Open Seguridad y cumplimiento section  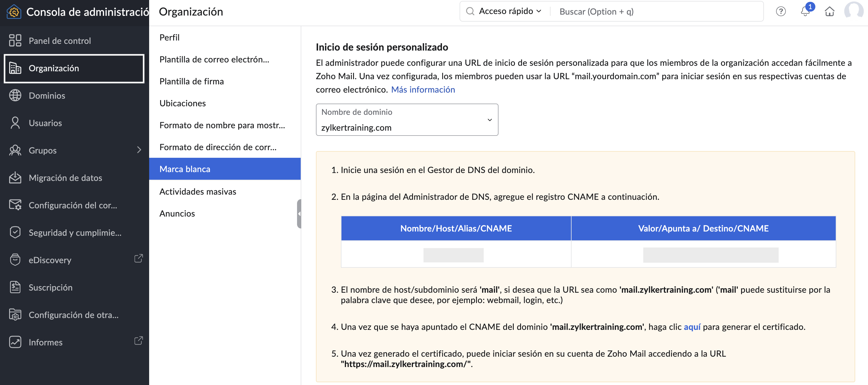pyautogui.click(x=74, y=233)
